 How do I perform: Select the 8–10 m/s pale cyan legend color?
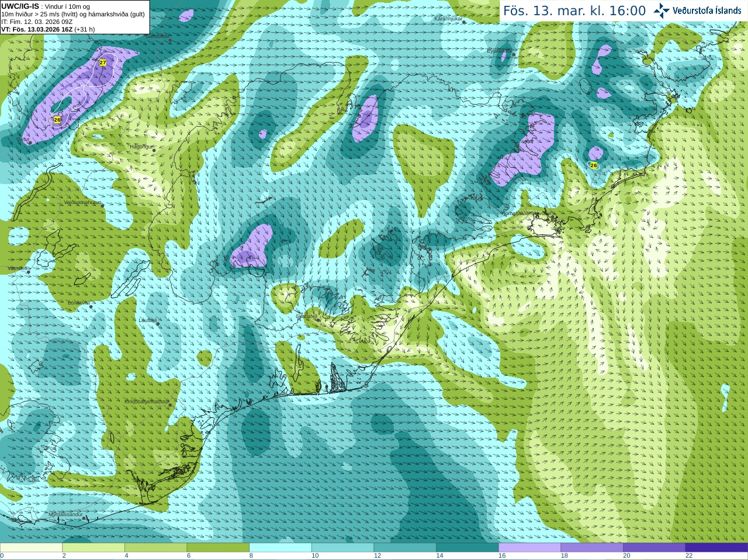280,548
